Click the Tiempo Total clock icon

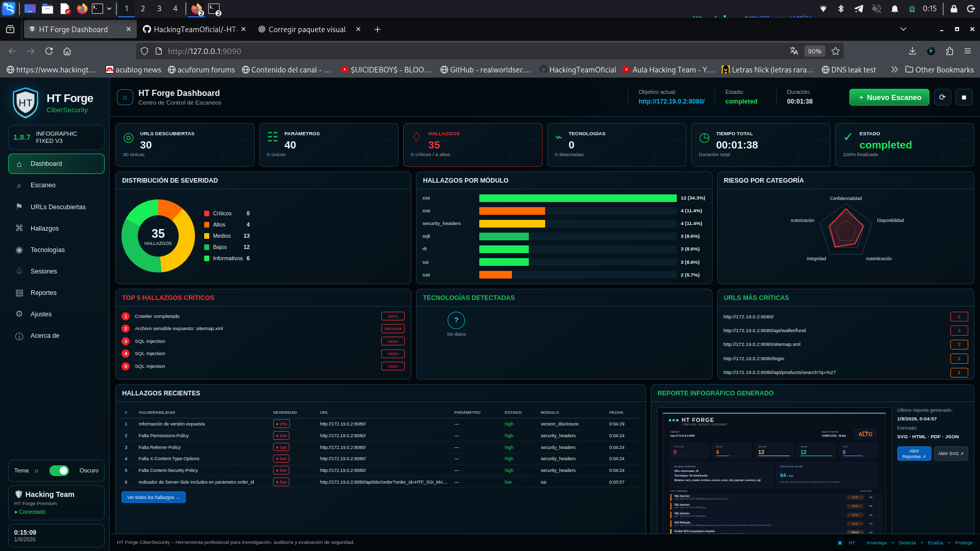click(x=704, y=138)
